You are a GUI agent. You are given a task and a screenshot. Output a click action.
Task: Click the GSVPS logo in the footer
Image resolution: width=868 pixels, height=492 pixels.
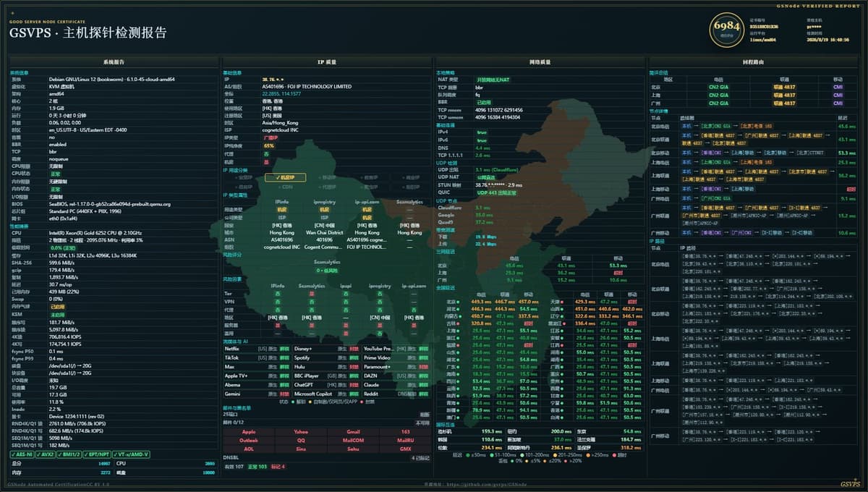coord(850,484)
